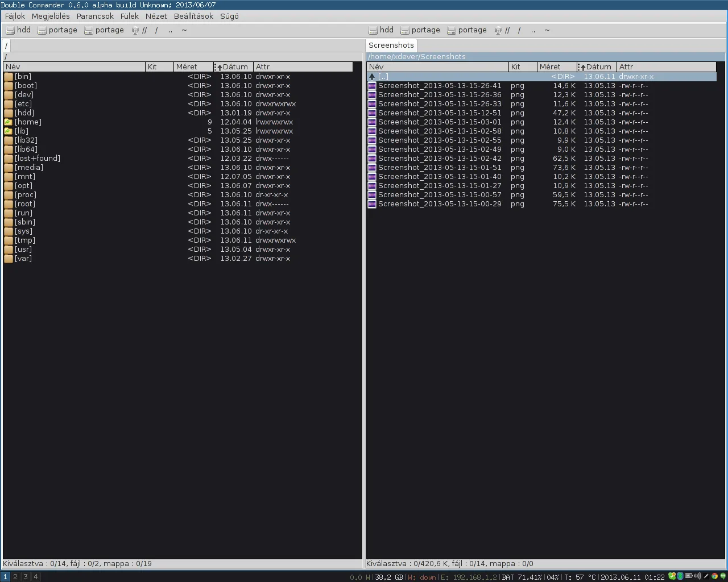728x582 pixels.
Task: Click the Bluetooth icon in system tray
Action: 680,576
